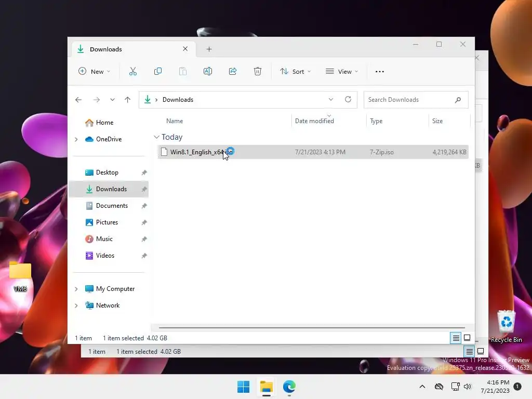Open Documents quick access item
Screen dimensions: 532x399
pyautogui.click(x=107, y=206)
